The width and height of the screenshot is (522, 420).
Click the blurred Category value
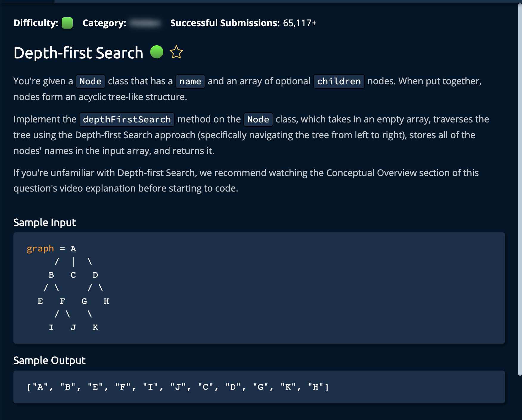145,23
